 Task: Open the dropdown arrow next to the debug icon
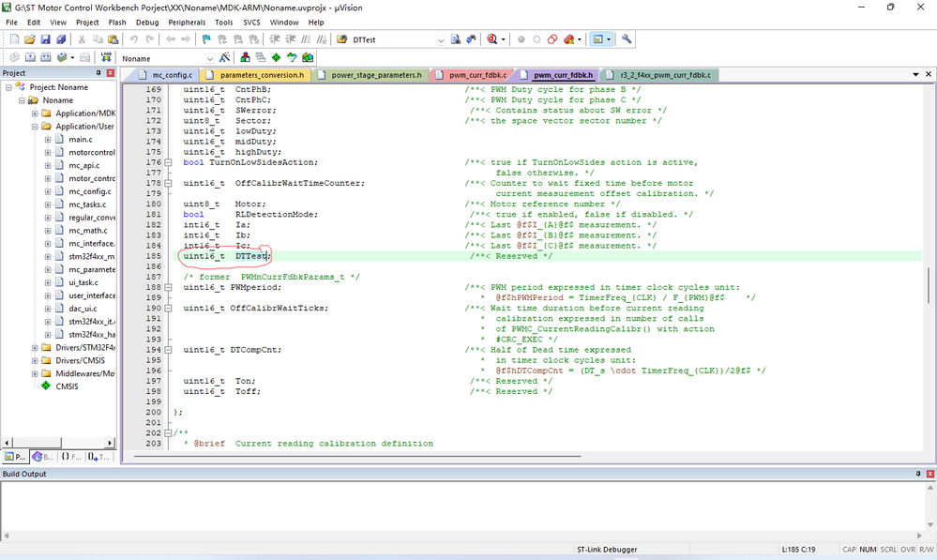point(503,39)
